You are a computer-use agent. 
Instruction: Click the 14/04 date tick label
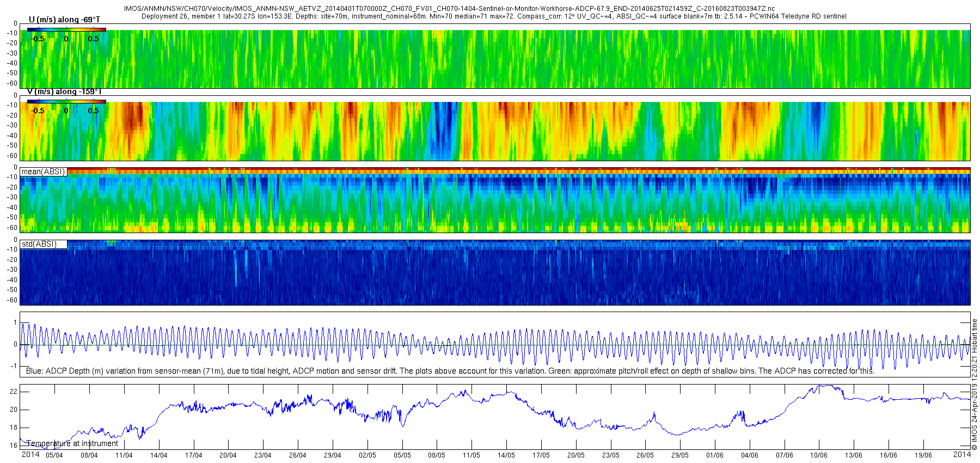(x=159, y=455)
